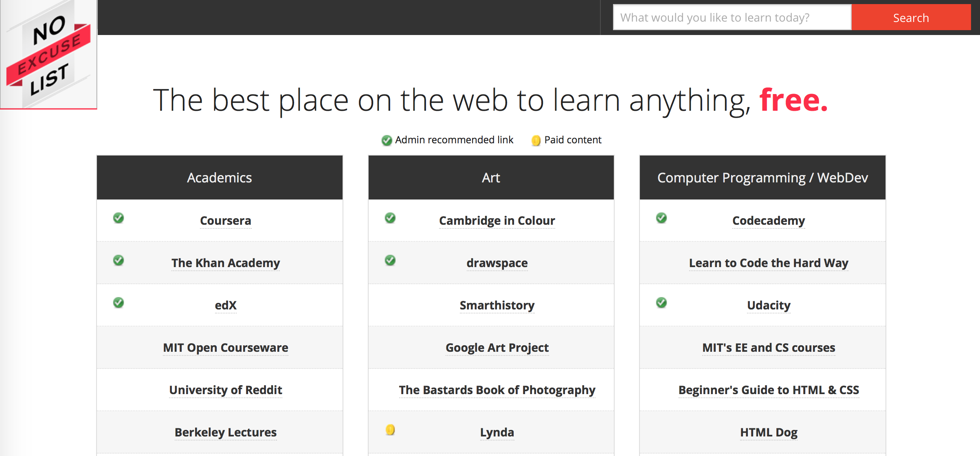
Task: Click the green checkmark beside drawspace
Action: pyautogui.click(x=390, y=260)
